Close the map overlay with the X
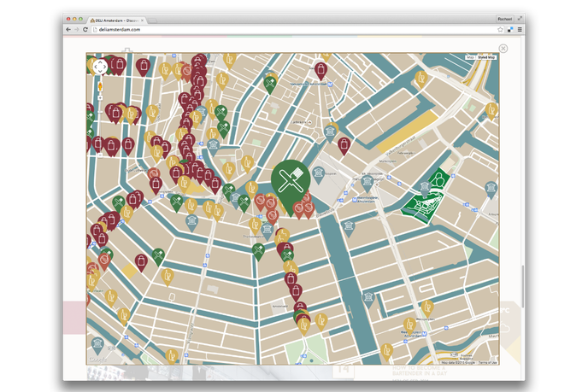The image size is (588, 392). 503,49
